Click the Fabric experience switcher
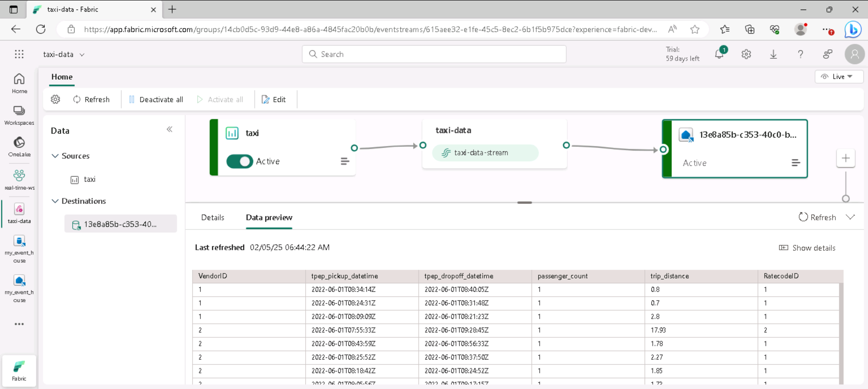The width and height of the screenshot is (868, 389). (19, 371)
